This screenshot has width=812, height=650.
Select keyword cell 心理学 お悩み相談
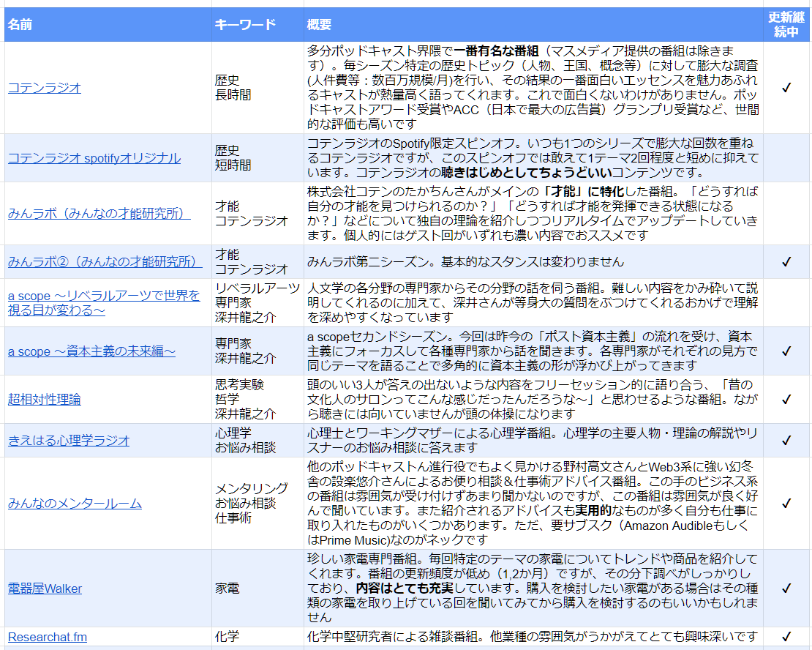click(257, 440)
